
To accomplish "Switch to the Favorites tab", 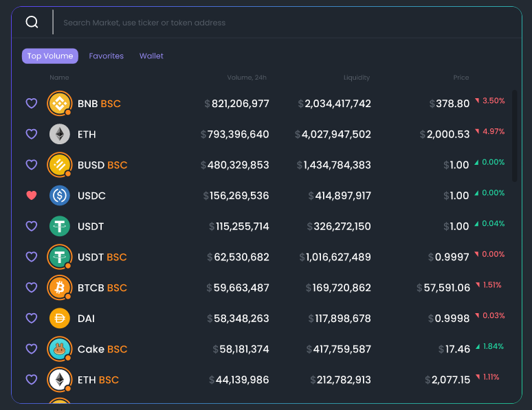I will click(x=107, y=56).
